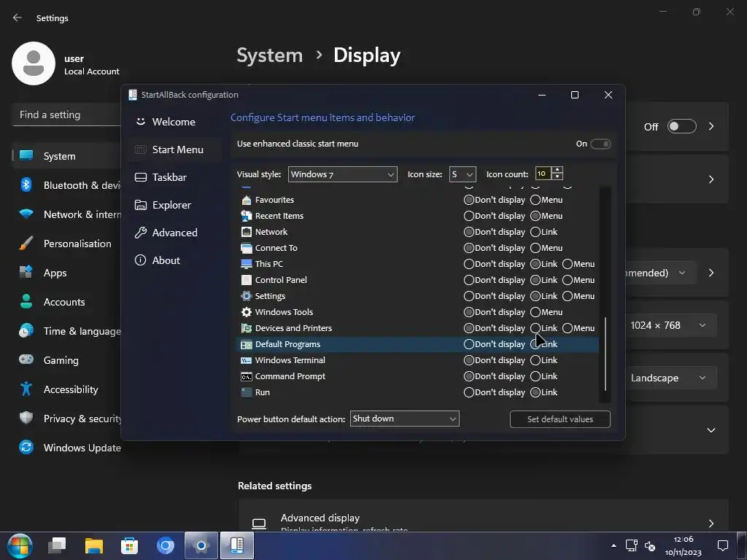Expand the Advanced display chevron

point(711,524)
